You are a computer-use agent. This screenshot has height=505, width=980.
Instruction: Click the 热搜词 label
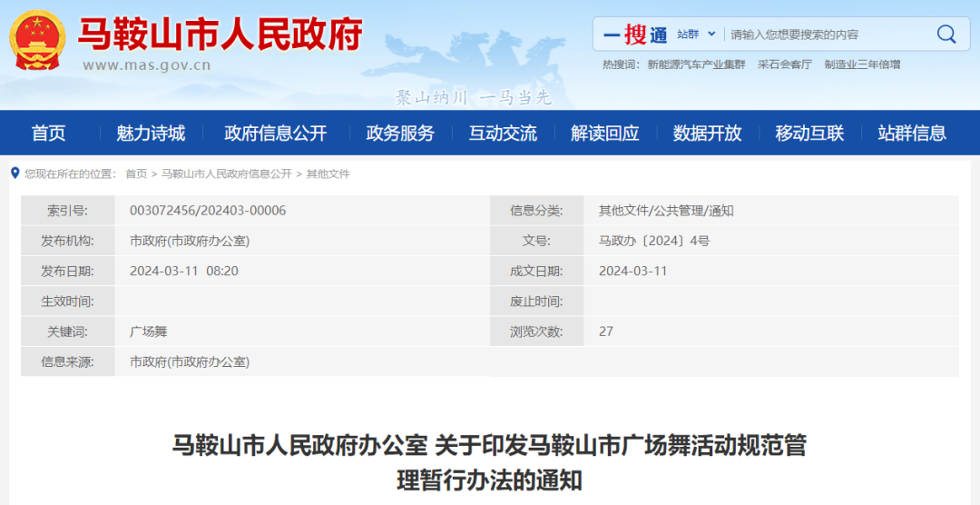621,64
